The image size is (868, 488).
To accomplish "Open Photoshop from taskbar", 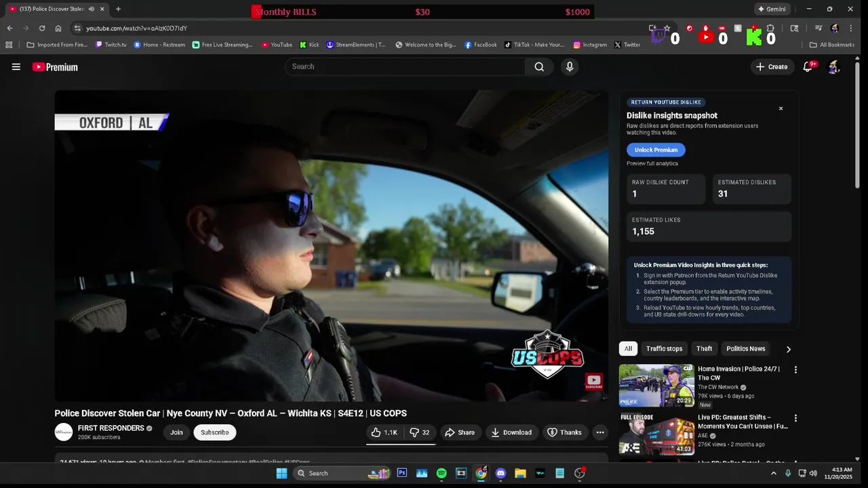I will (x=402, y=473).
